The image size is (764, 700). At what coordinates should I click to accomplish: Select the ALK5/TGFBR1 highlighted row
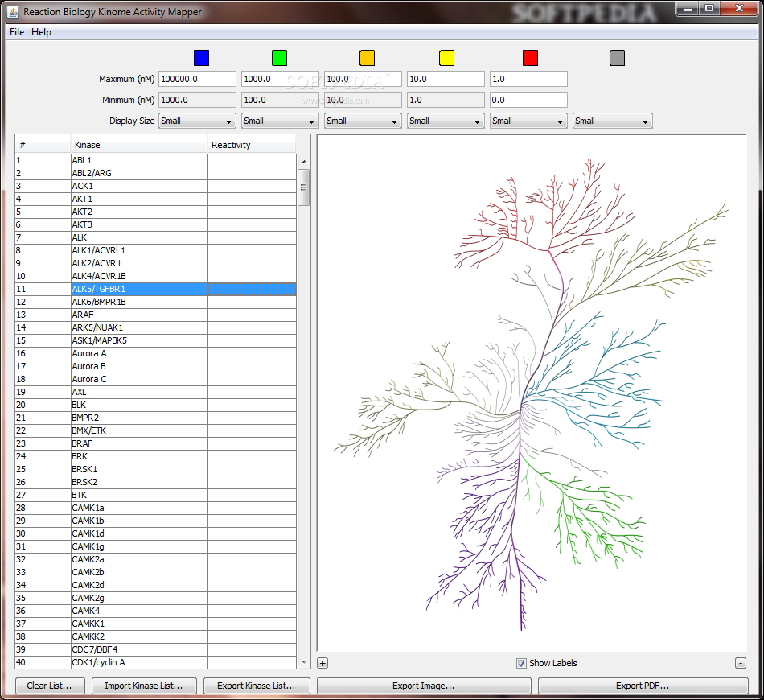[155, 289]
